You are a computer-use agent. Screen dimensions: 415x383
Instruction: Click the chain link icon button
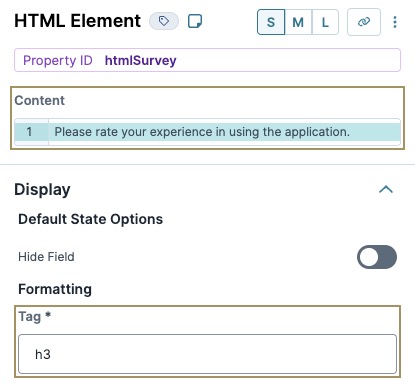(364, 22)
